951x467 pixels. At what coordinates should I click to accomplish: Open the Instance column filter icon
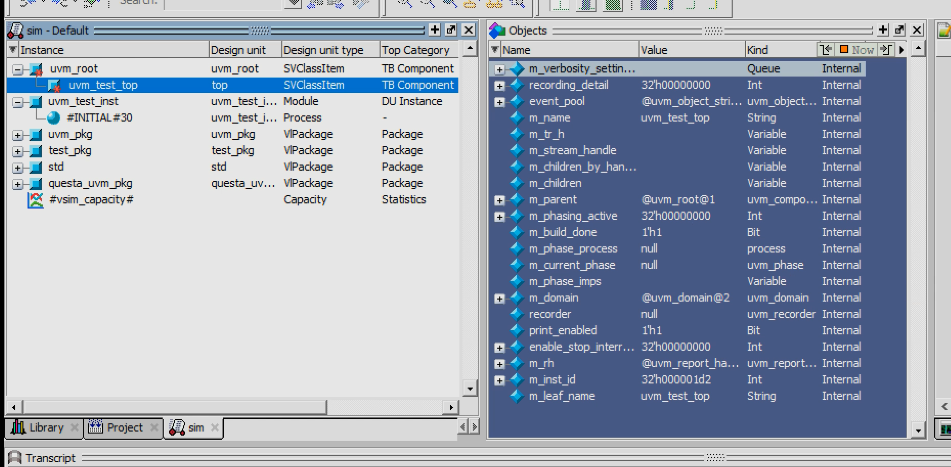[x=13, y=50]
